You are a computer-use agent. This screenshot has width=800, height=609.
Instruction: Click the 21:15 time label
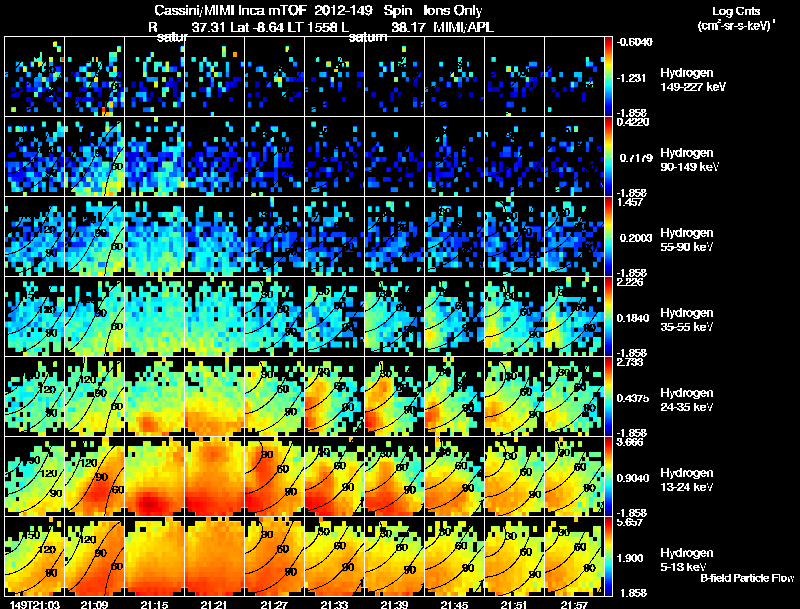point(154,604)
